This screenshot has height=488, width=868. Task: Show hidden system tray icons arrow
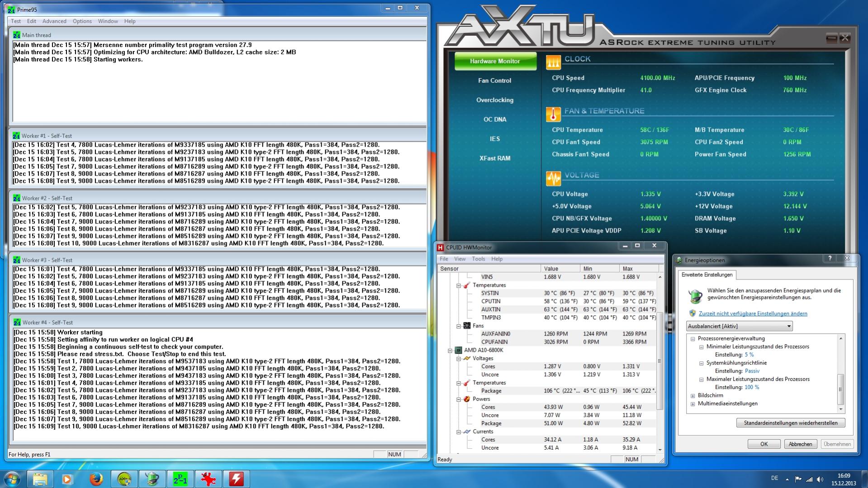coord(787,479)
